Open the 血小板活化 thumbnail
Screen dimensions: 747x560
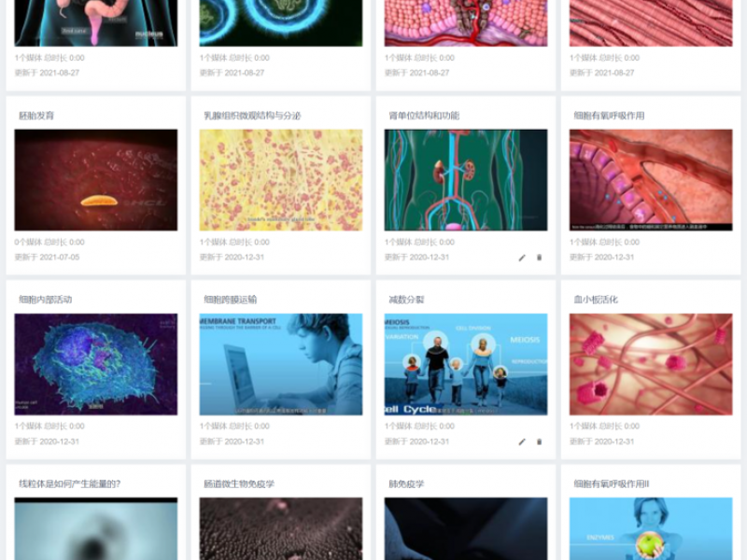[651, 364]
